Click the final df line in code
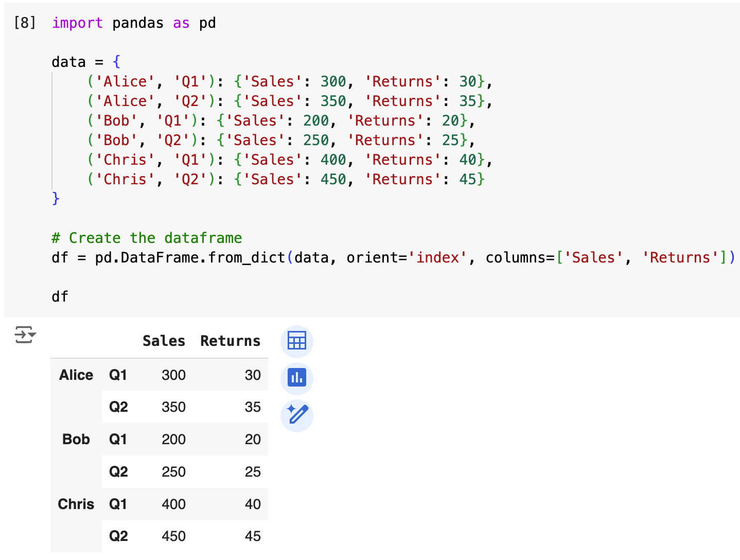 pos(60,296)
